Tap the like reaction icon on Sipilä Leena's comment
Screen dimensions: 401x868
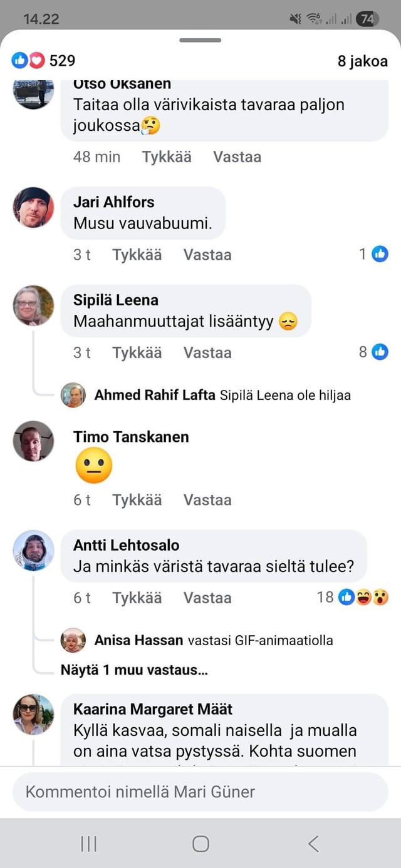tap(380, 352)
